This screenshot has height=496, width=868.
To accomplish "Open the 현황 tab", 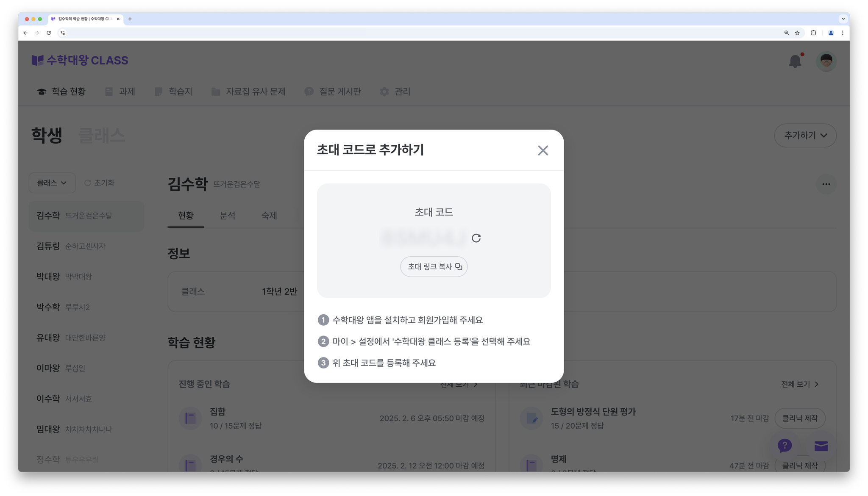I will pyautogui.click(x=186, y=216).
